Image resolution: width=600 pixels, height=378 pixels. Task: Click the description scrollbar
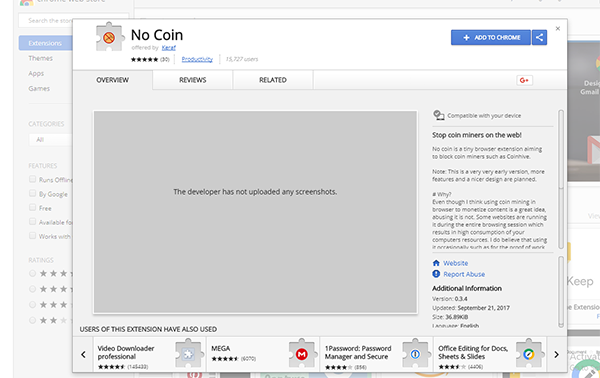[x=561, y=180]
